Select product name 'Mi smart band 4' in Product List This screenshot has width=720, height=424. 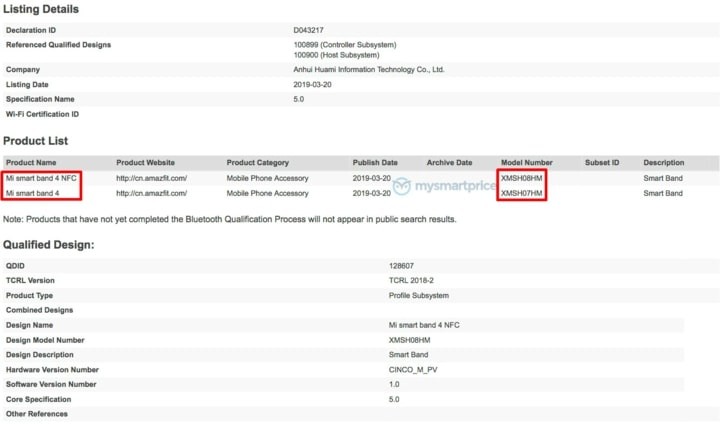[x=32, y=193]
